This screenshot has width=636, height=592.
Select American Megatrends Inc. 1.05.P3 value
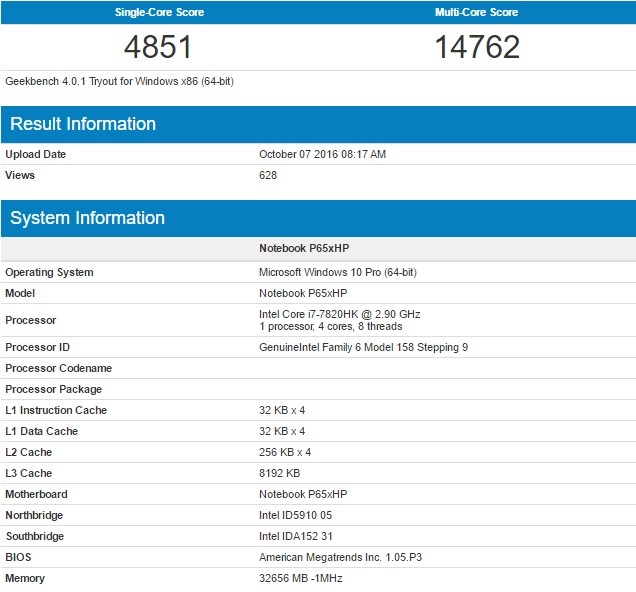pos(340,557)
